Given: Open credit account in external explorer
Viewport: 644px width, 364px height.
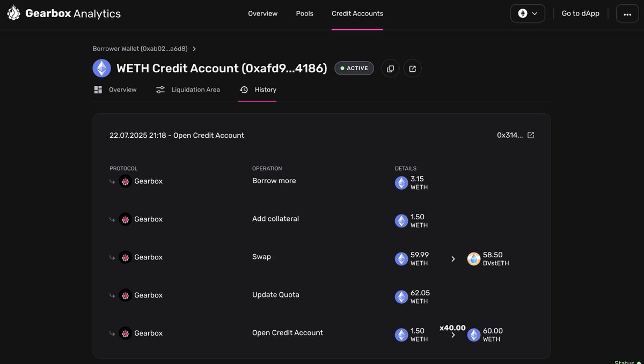Looking at the screenshot, I should (x=413, y=68).
